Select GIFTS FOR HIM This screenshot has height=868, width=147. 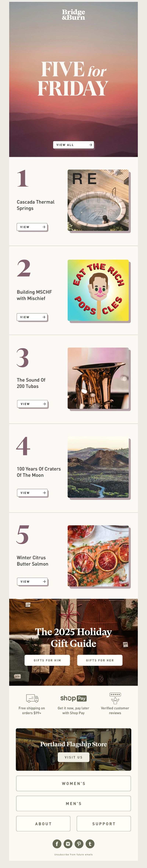47,660
